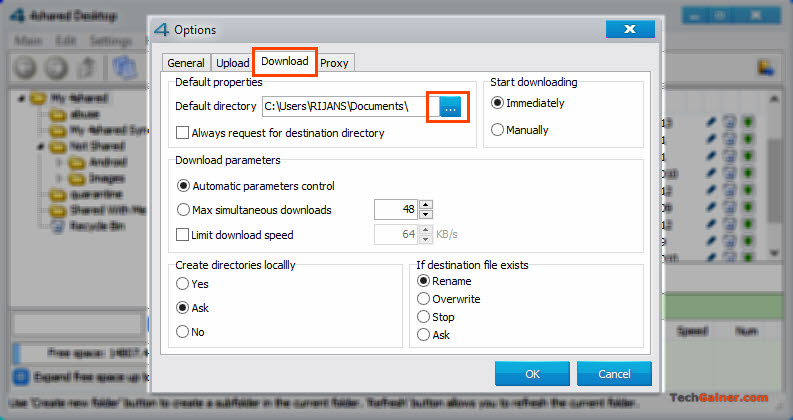793x420 pixels.
Task: Choose Rename if destination file exists
Action: pyautogui.click(x=444, y=281)
